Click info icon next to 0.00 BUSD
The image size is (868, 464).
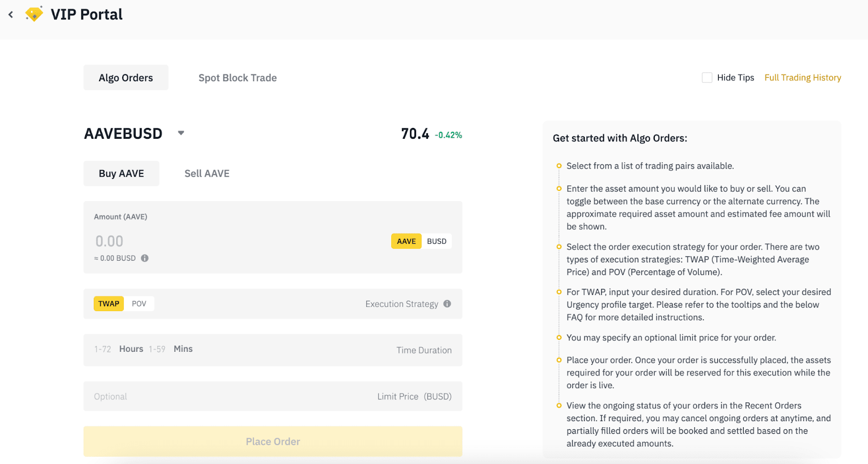pos(145,258)
